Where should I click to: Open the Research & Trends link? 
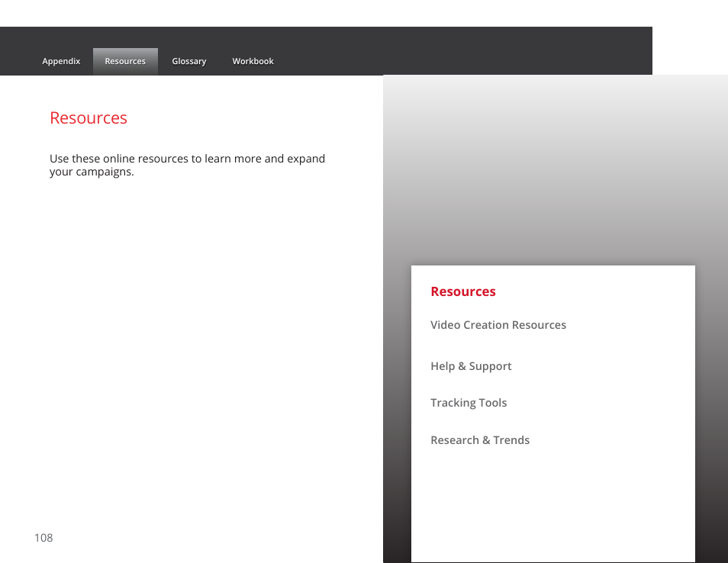[x=479, y=440]
